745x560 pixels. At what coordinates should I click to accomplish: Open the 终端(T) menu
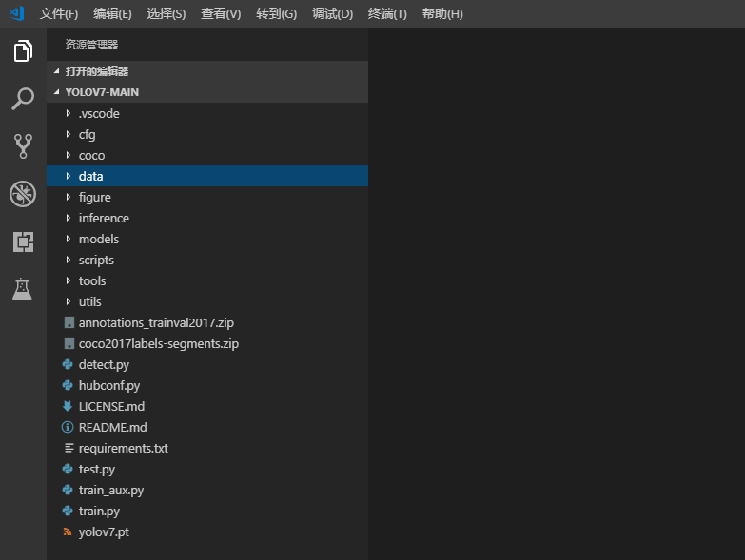click(x=387, y=13)
